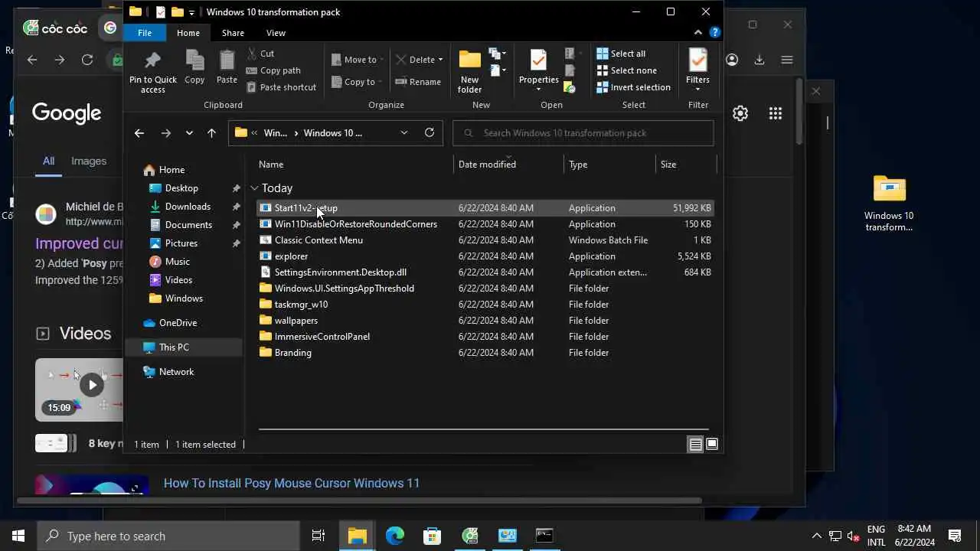This screenshot has height=551, width=980.
Task: Click Invert selection in ribbon
Action: click(633, 87)
